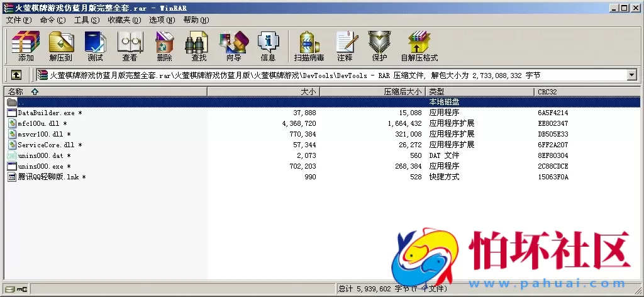Viewport: 644px width, 297px height.
Task: Click the 删除 (Delete) toolbar icon
Action: pos(164,47)
